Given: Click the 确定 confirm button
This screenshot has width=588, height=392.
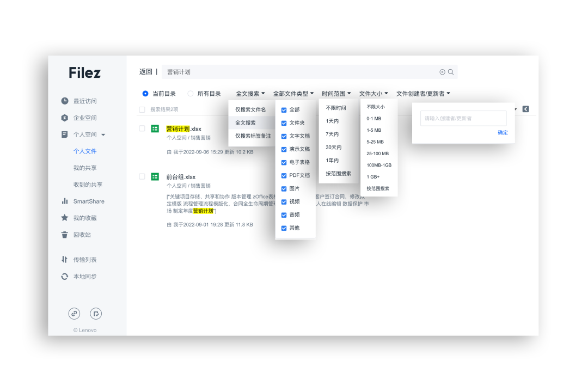Looking at the screenshot, I should coord(503,132).
